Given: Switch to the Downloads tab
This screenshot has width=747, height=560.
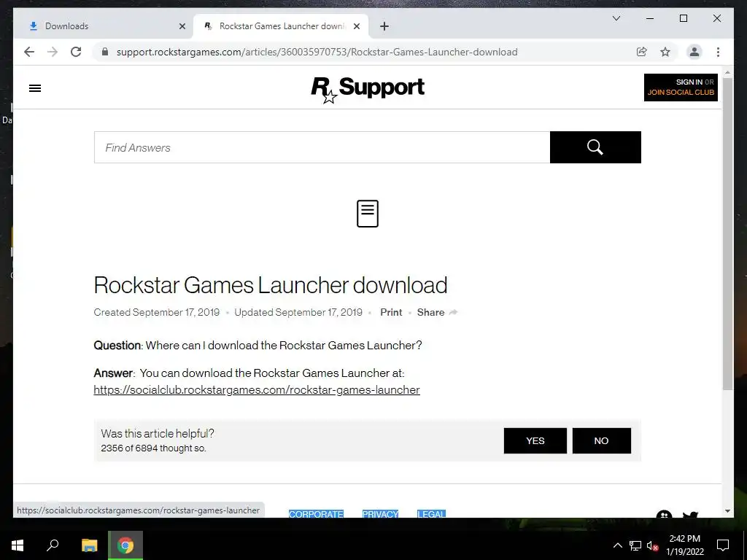Looking at the screenshot, I should pos(104,26).
